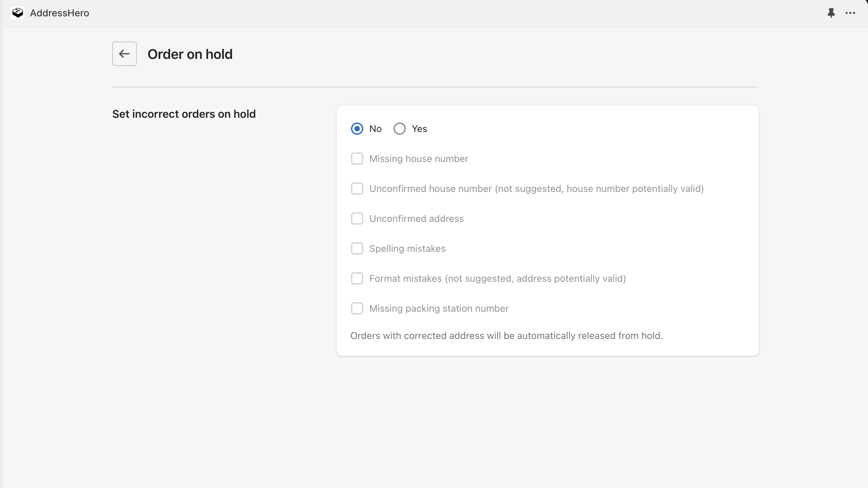Check the Format mistakes checkbox

[x=357, y=278]
